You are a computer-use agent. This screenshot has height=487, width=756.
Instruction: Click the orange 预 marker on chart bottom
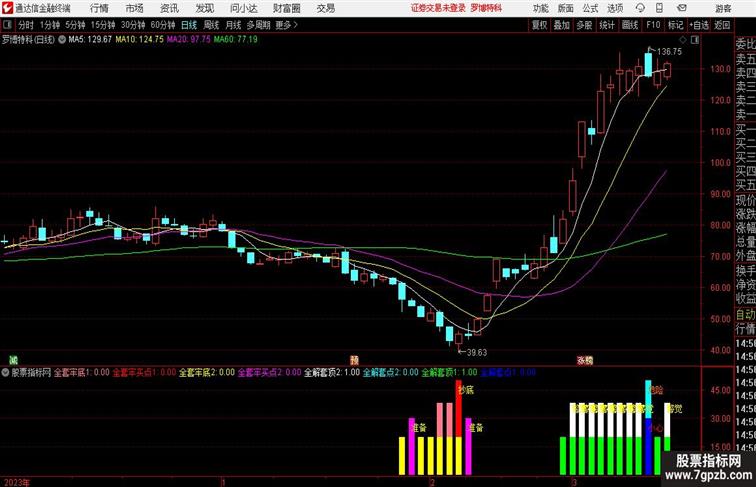point(354,360)
